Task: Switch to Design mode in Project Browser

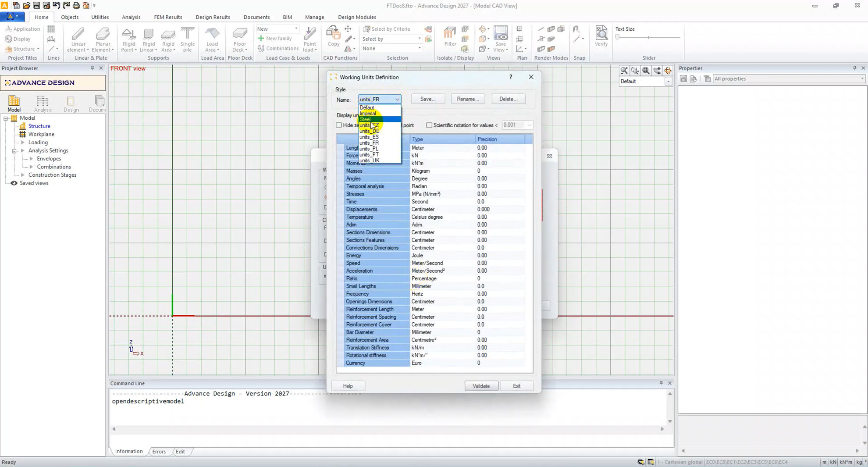Action: click(71, 104)
